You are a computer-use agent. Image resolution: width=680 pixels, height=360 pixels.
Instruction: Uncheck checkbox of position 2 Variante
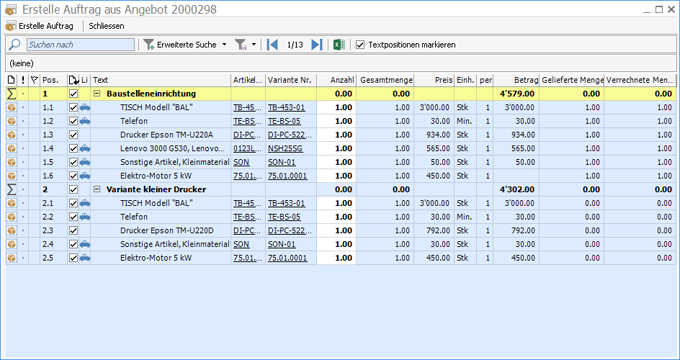point(73,190)
